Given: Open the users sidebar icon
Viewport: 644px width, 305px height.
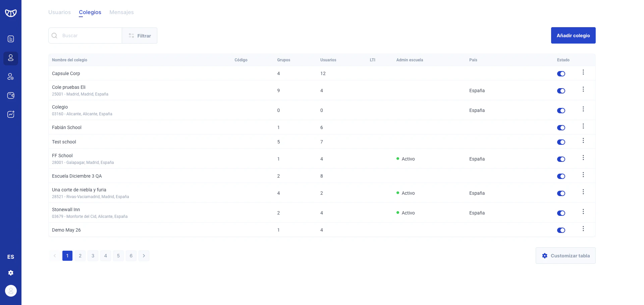Looking at the screenshot, I should 11,58.
